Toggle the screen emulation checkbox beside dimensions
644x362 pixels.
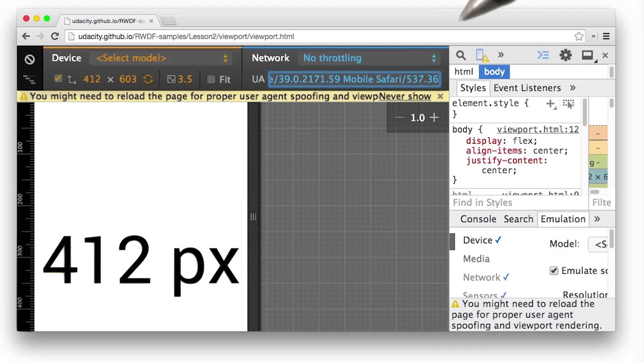click(58, 79)
